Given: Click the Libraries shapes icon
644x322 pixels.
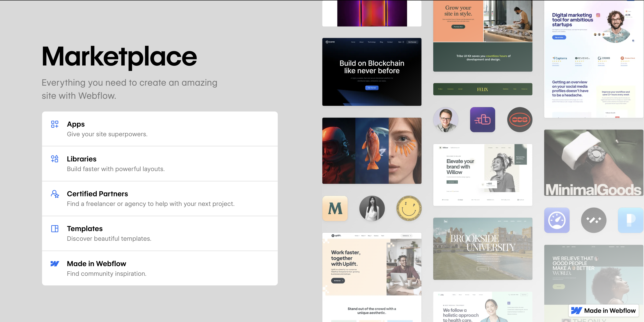Looking at the screenshot, I should [55, 159].
